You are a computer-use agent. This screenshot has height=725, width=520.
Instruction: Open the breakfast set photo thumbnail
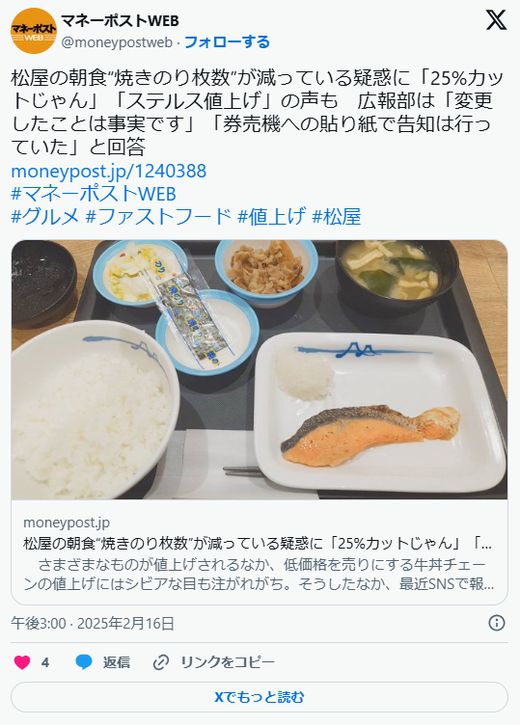click(259, 369)
